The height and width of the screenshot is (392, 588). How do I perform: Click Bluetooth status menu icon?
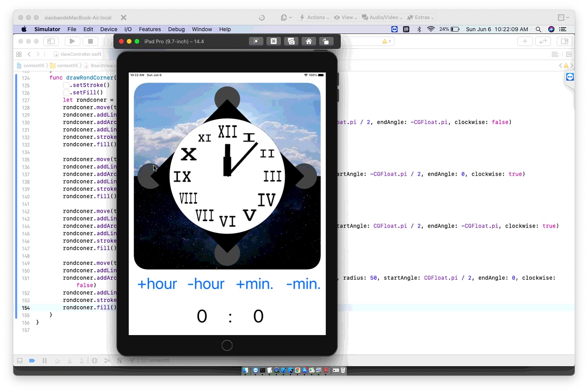coord(419,29)
